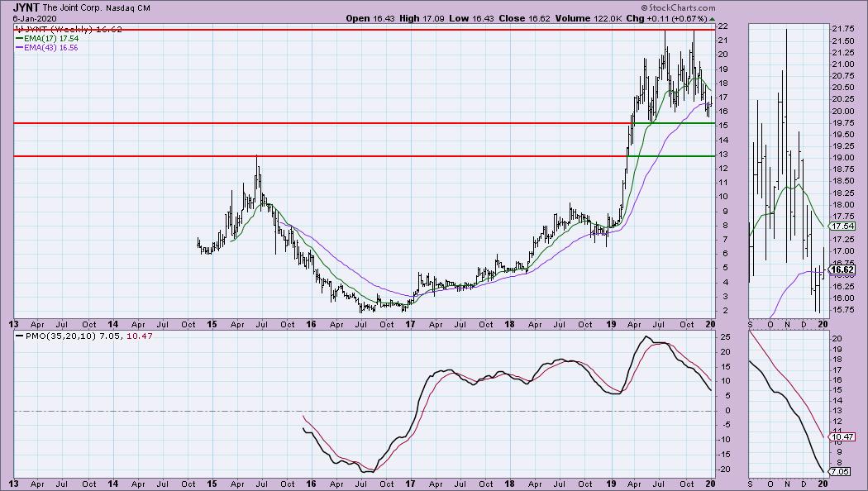Screen dimensions: 868x491
Task: Select the Close value 16.62 in header
Action: tap(539, 18)
